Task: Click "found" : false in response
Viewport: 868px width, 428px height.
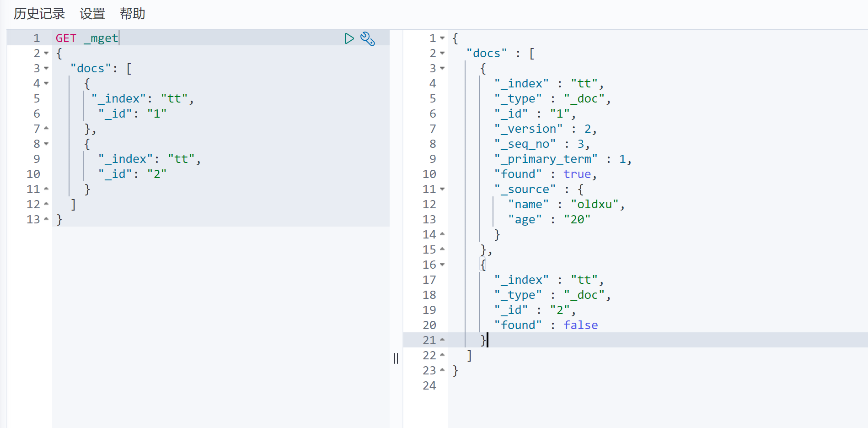Action: [546, 325]
